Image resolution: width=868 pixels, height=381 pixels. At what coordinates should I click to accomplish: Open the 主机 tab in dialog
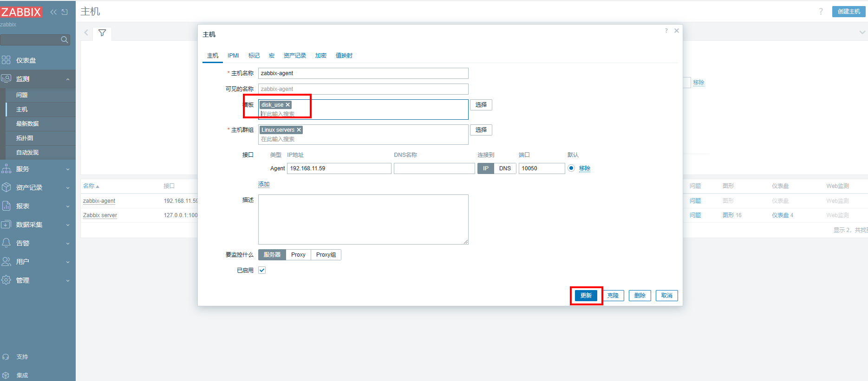[213, 56]
